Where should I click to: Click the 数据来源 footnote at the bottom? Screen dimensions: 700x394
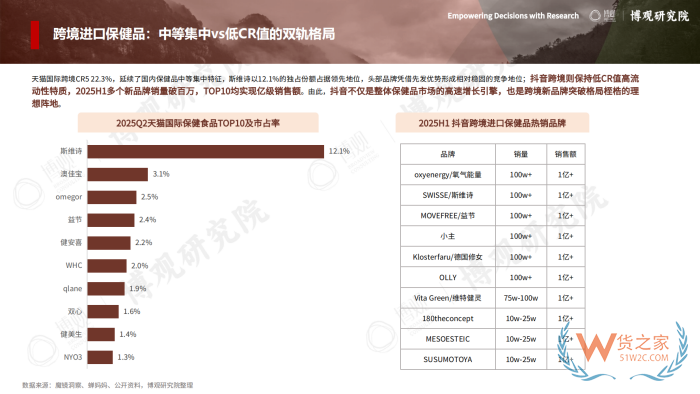(x=108, y=385)
